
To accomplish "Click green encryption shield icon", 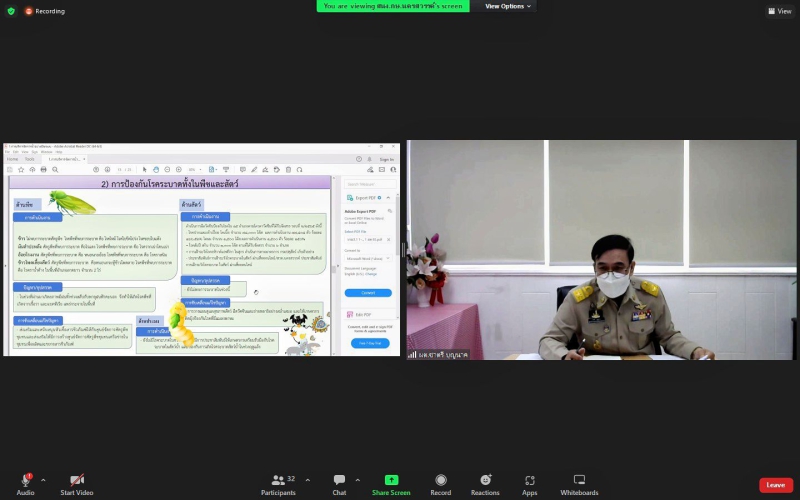I will point(11,11).
